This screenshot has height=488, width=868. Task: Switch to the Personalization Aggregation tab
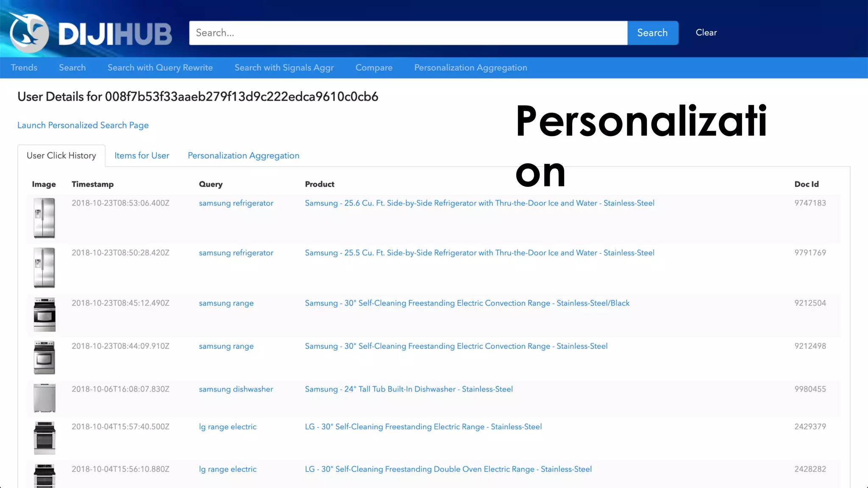pyautogui.click(x=244, y=155)
